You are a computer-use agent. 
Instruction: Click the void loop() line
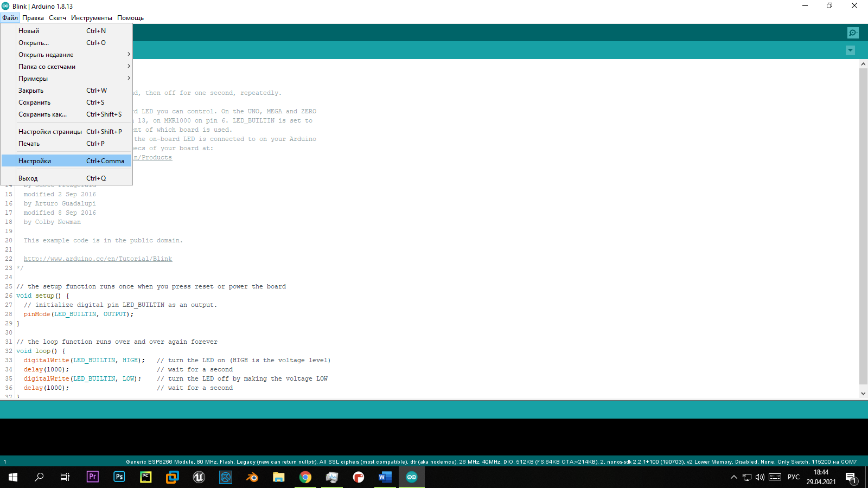(x=41, y=351)
